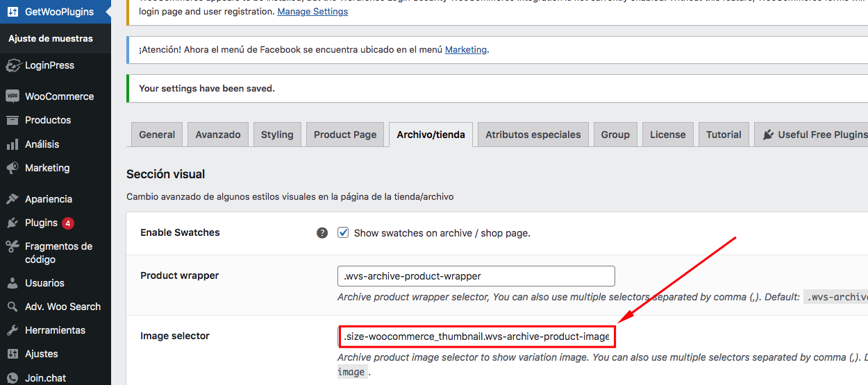Viewport: 868px width, 385px height.
Task: Click the Adv. Woo Search magnifier icon
Action: [x=12, y=307]
